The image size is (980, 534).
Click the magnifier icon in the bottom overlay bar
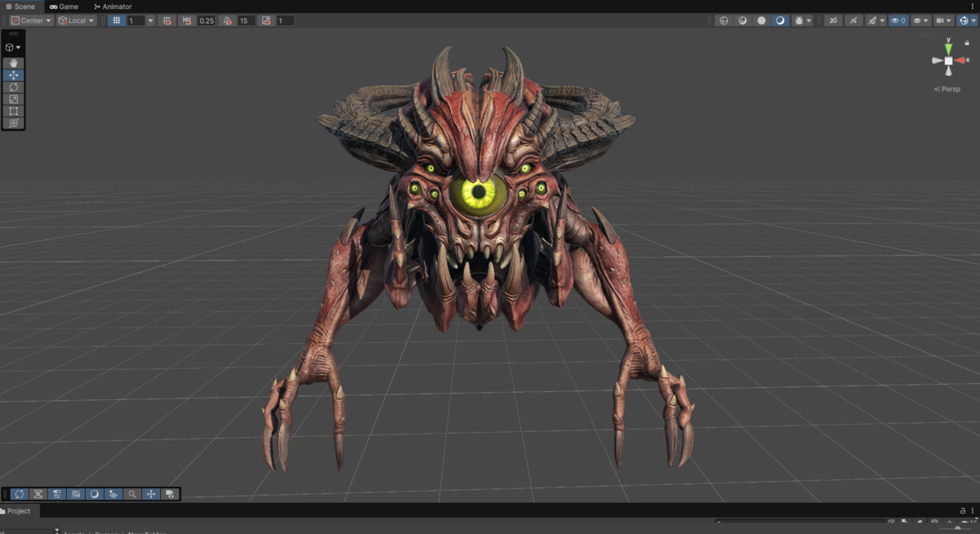click(x=132, y=494)
